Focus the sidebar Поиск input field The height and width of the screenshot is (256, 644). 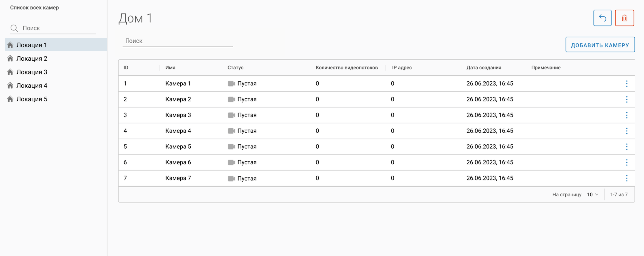point(58,28)
